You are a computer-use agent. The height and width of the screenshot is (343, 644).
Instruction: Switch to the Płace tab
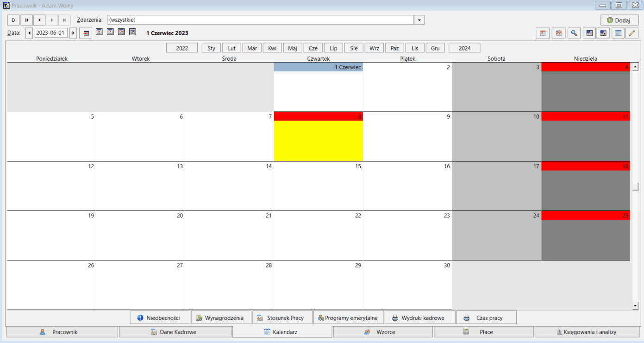point(484,332)
